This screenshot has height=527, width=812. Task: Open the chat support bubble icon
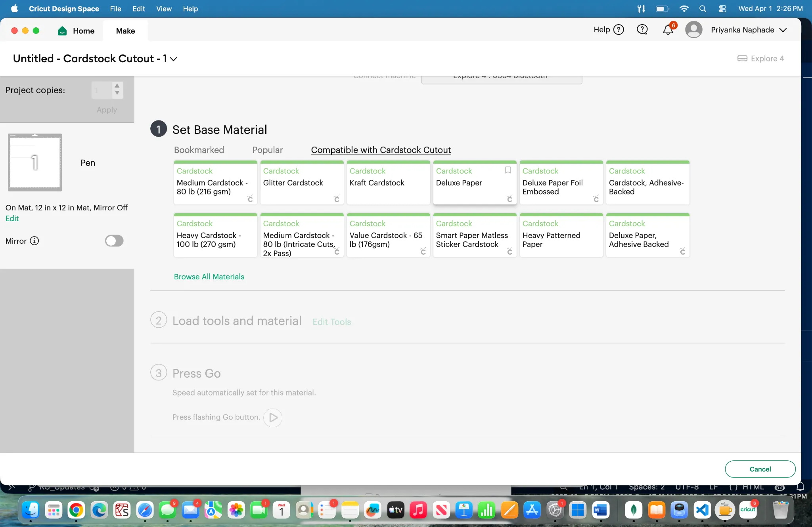[642, 30]
